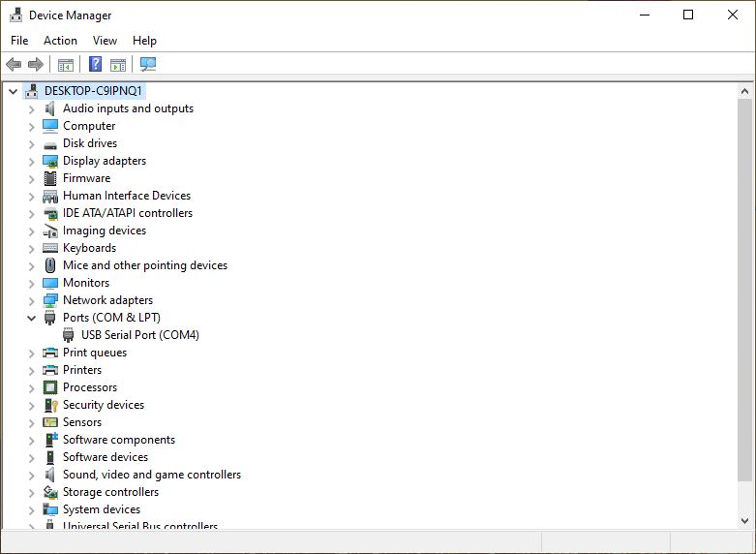Open the View menu
Image resolution: width=756 pixels, height=554 pixels.
click(105, 41)
